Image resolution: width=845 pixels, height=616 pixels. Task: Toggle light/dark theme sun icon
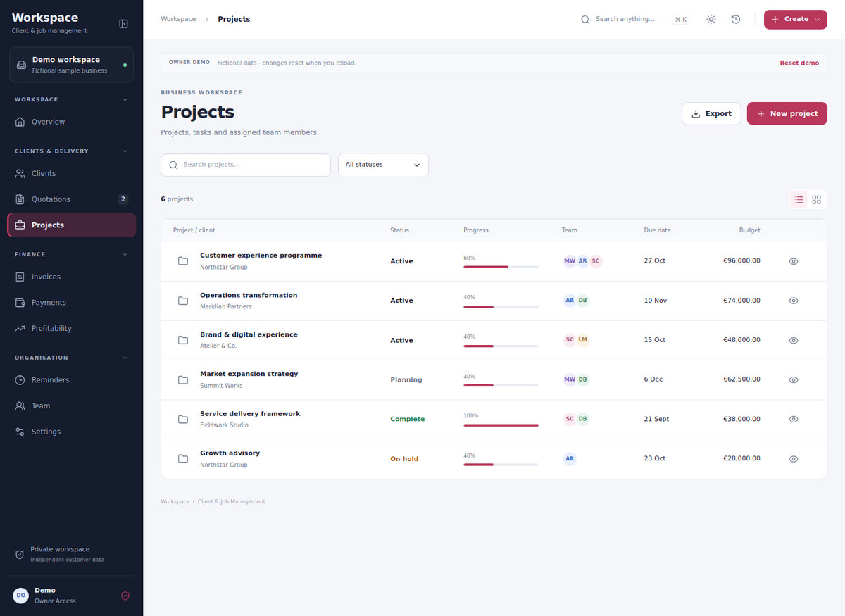(x=711, y=20)
